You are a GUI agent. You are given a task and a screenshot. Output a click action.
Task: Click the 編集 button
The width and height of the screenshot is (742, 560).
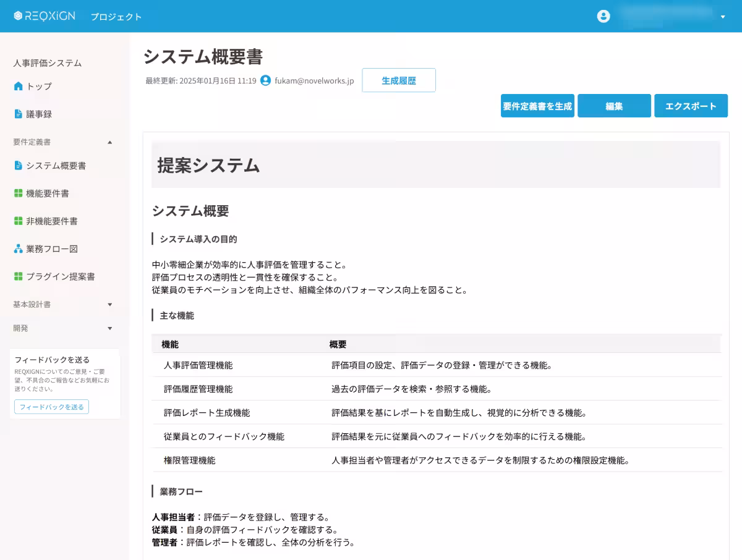coord(614,106)
